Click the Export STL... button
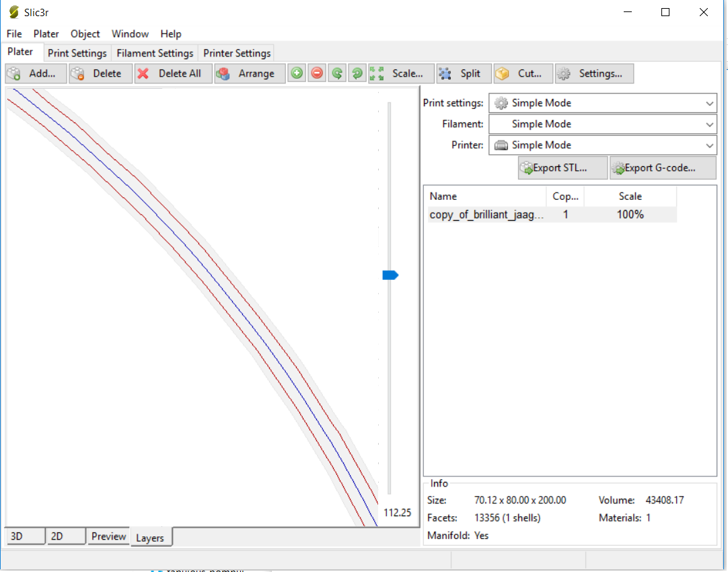 point(562,168)
